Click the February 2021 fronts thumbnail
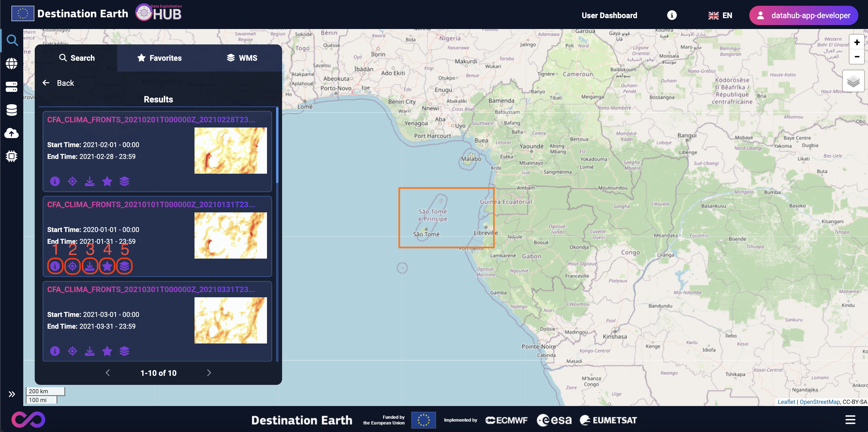The height and width of the screenshot is (432, 868). point(230,151)
